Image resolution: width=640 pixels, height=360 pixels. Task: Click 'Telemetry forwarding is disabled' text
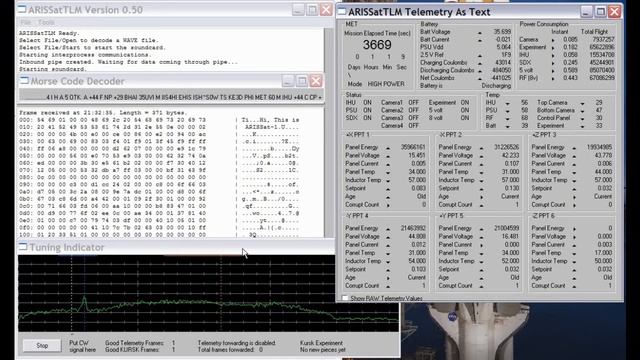coord(236,343)
